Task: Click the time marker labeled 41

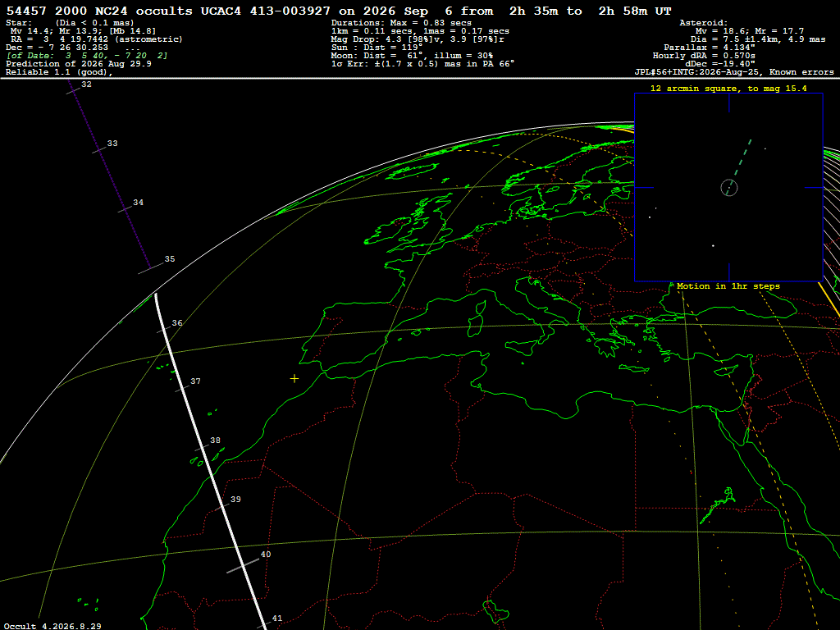Action: click(x=277, y=619)
